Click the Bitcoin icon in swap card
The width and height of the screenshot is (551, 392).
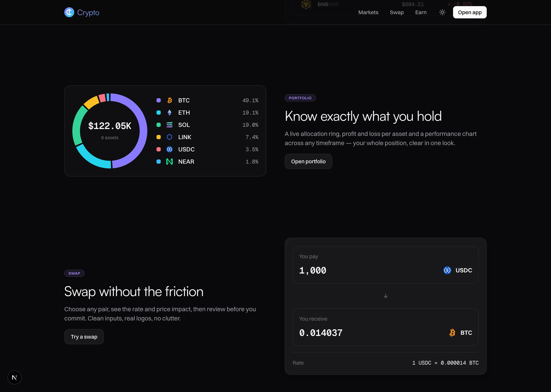coord(452,333)
